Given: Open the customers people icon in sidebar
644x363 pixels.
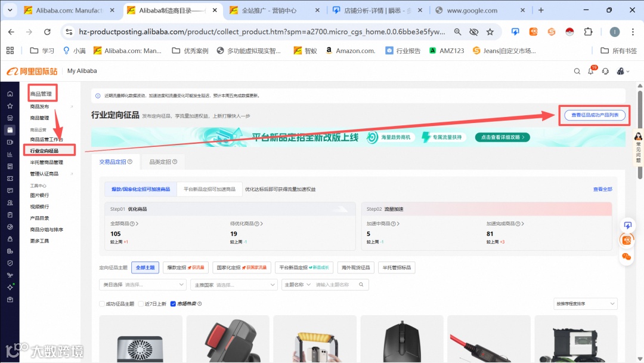Looking at the screenshot, I should point(10,202).
